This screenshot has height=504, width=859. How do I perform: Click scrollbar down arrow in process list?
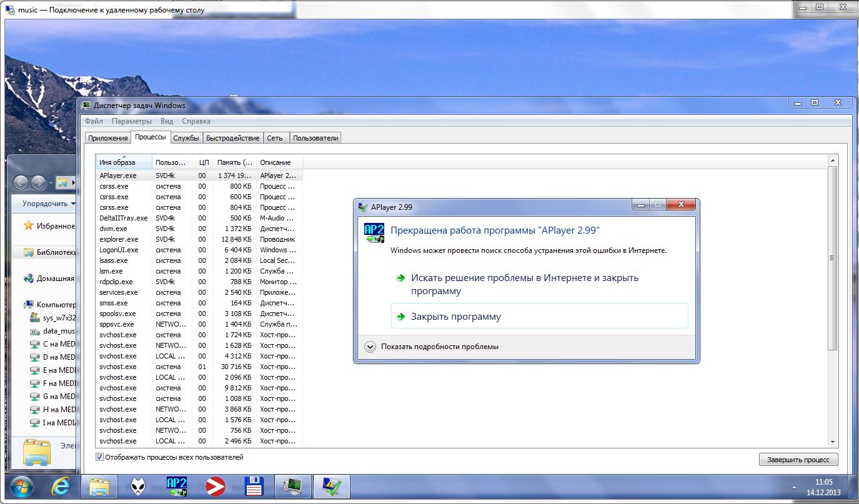[x=832, y=442]
